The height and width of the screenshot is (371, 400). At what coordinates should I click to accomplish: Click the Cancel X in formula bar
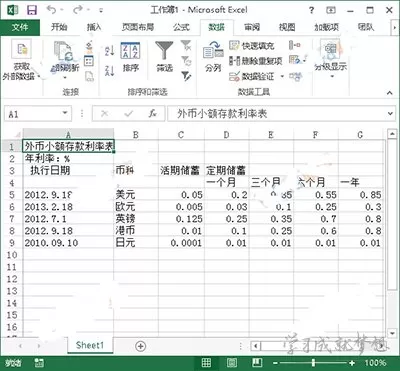tap(104, 114)
